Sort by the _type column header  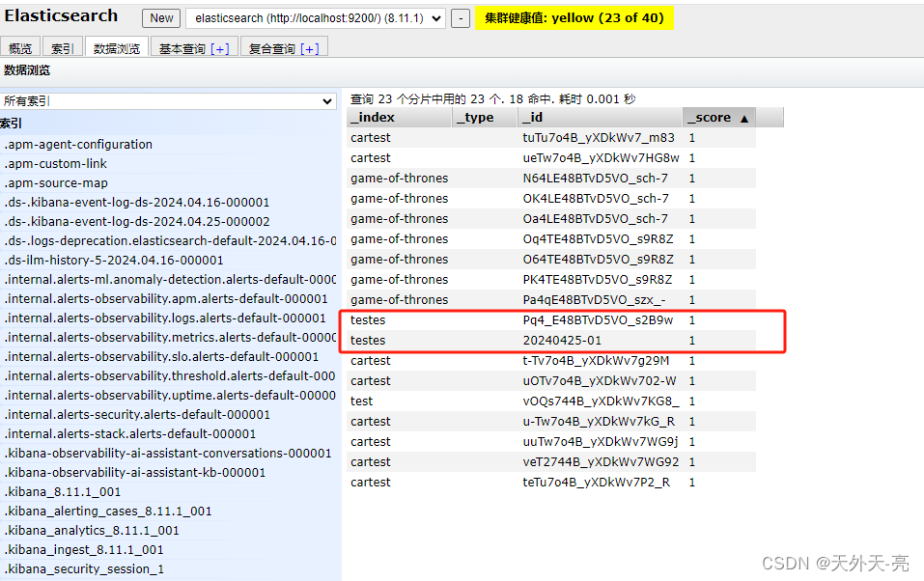pos(485,117)
